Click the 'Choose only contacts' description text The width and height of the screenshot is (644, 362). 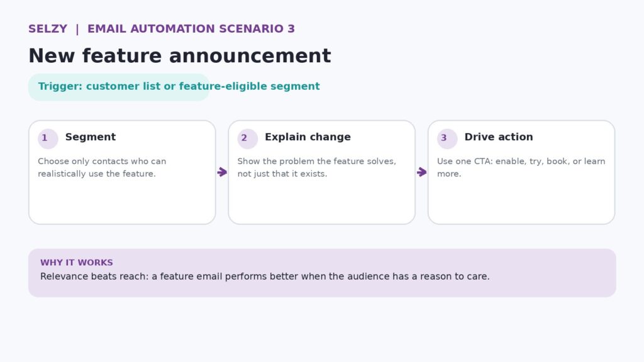tap(102, 167)
